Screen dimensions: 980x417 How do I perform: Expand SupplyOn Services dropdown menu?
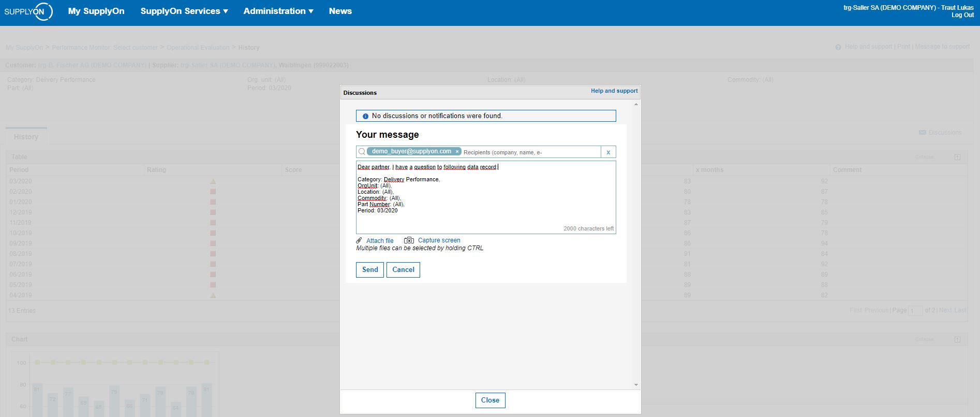pos(184,11)
